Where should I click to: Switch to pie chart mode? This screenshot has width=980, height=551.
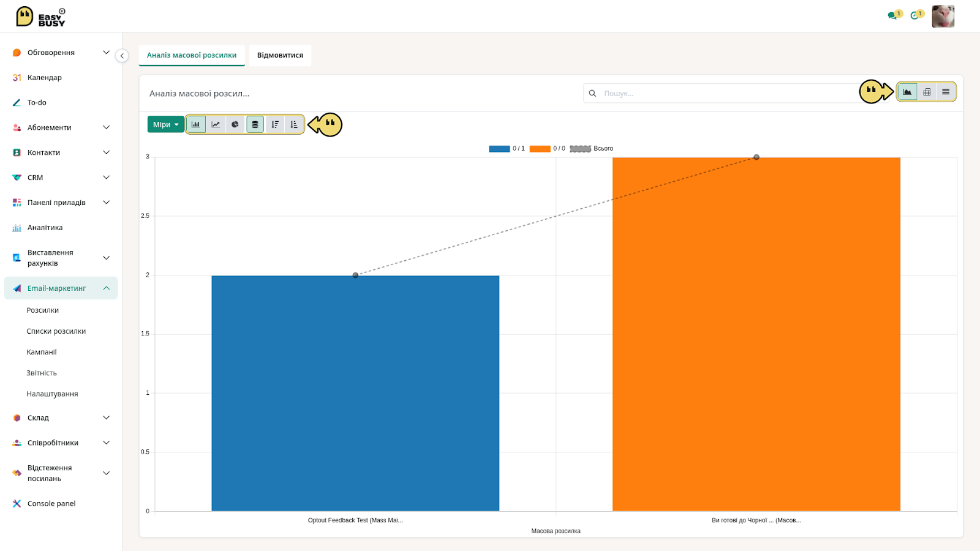(x=235, y=124)
